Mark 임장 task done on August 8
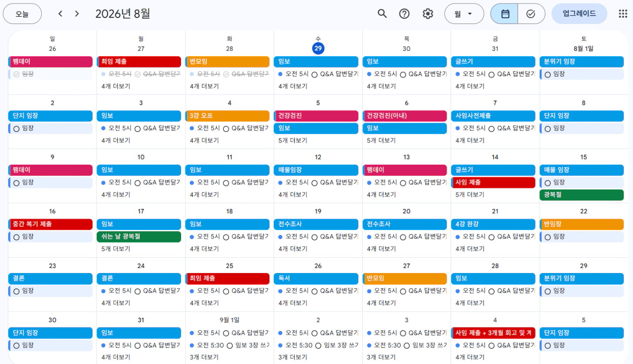Screen dimensions: 633x364 click(548, 128)
